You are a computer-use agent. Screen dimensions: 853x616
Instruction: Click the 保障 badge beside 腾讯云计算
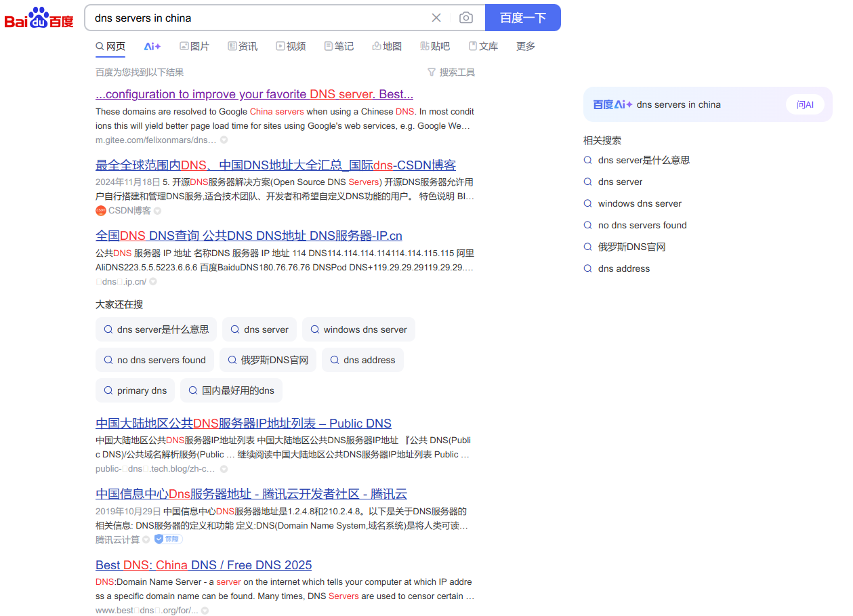[168, 539]
